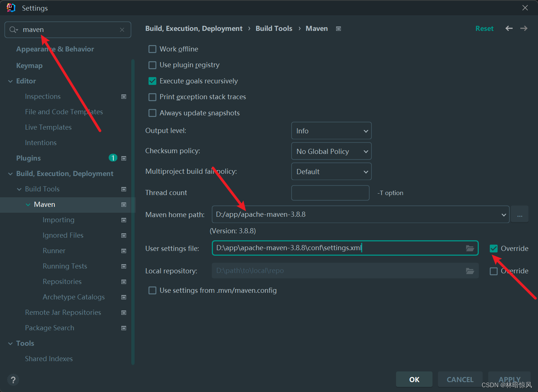Collapse the Editor tree section
This screenshot has width=538, height=392.
tap(10, 81)
